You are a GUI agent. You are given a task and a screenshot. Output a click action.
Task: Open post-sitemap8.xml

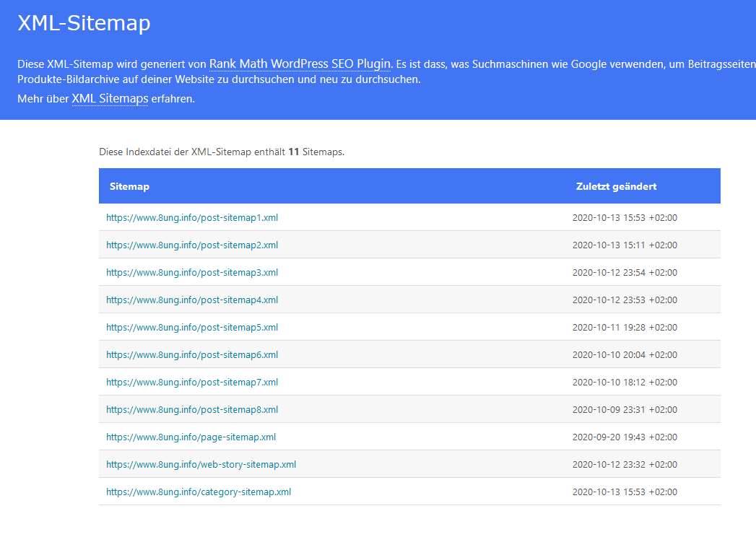point(192,409)
